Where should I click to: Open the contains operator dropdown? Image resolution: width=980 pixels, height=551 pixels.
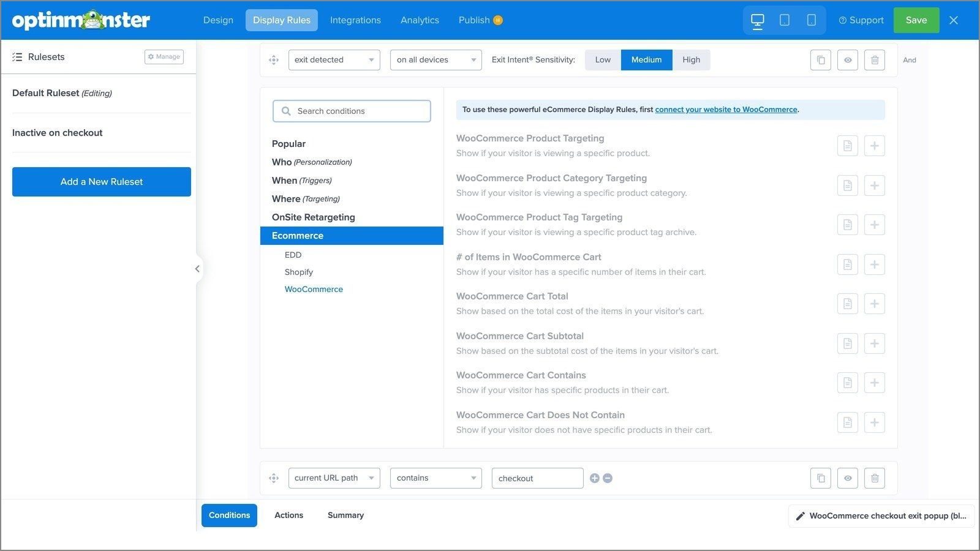pos(436,478)
